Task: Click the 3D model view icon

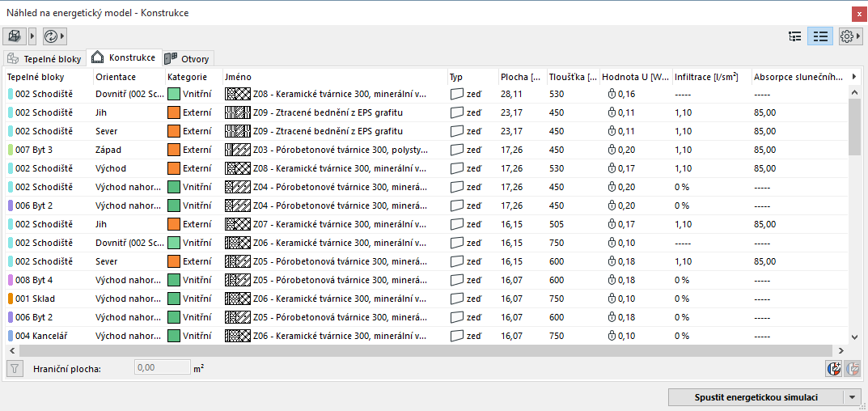Action: pos(15,36)
